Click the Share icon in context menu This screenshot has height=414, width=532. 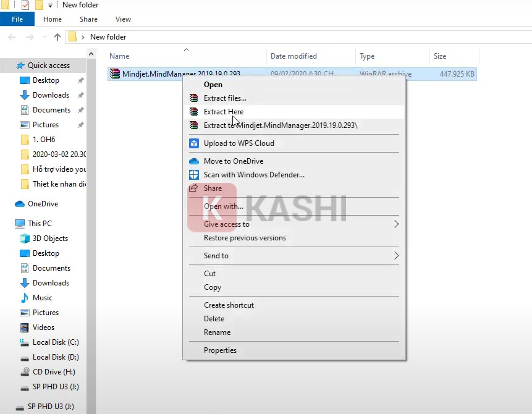coord(193,188)
